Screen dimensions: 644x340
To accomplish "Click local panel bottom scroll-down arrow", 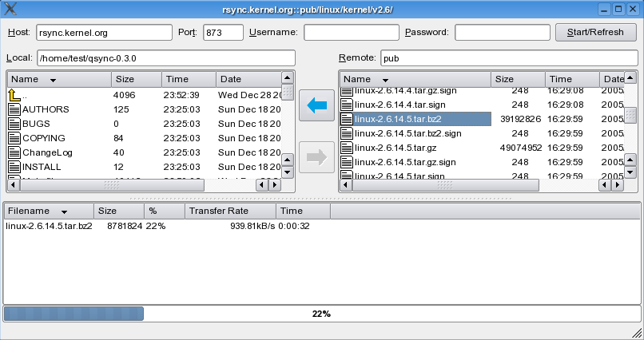I will 288,172.
